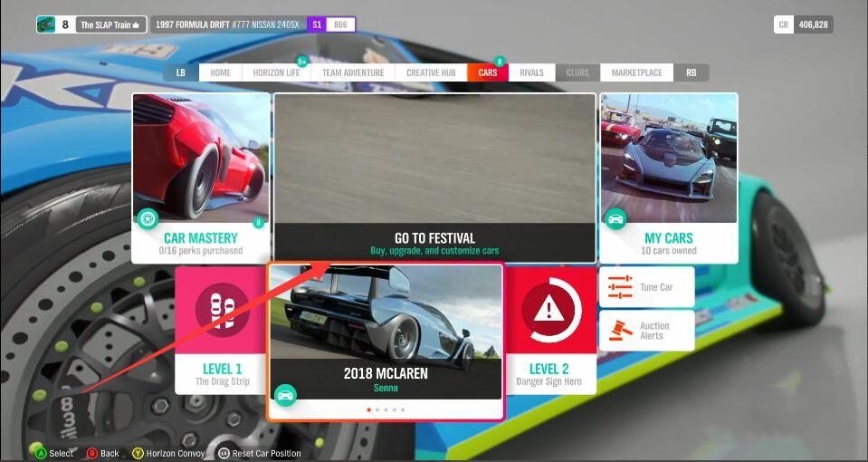Click the LB bumper button
The width and height of the screenshot is (868, 462).
(181, 72)
